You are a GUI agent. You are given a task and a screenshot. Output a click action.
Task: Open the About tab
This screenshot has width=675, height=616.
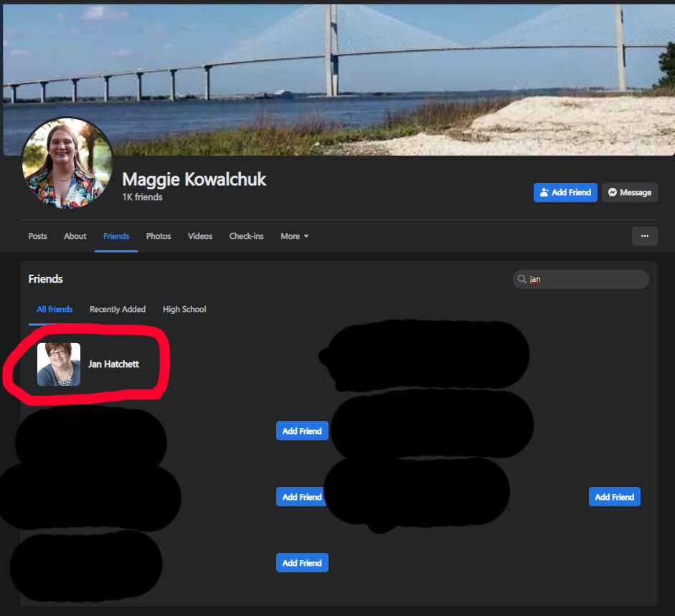(x=75, y=236)
